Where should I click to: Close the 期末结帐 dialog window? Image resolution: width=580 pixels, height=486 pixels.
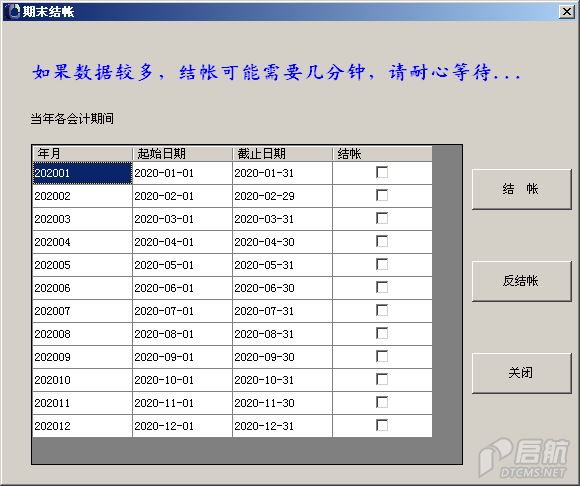[x=567, y=12]
